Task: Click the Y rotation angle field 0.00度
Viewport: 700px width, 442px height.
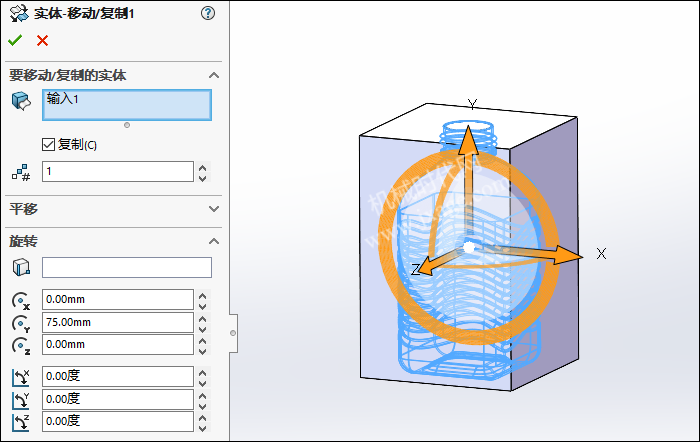Action: tap(118, 399)
